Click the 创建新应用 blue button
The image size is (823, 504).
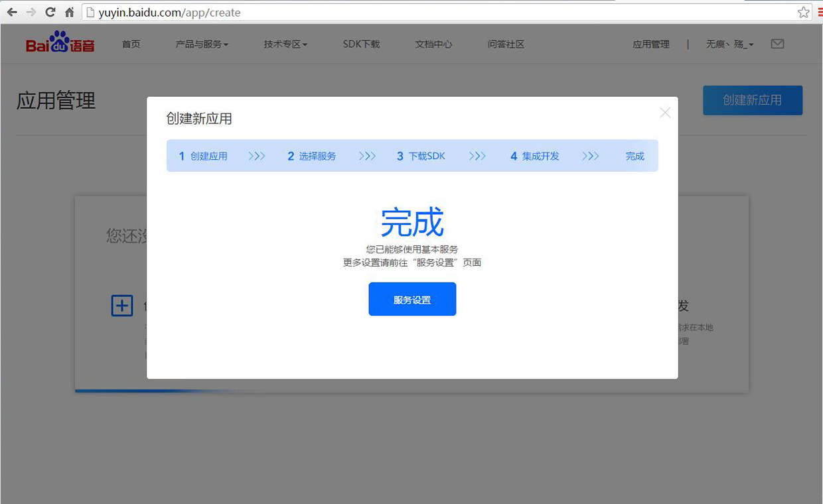point(752,100)
